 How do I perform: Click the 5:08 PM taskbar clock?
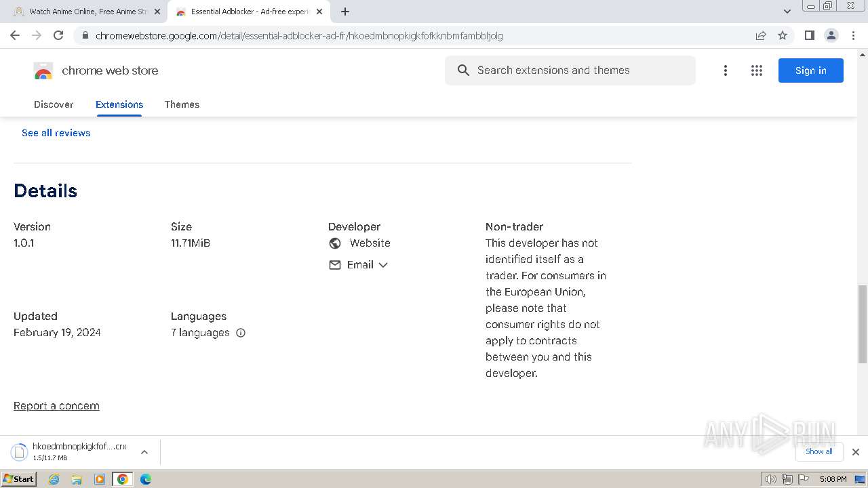tap(833, 479)
